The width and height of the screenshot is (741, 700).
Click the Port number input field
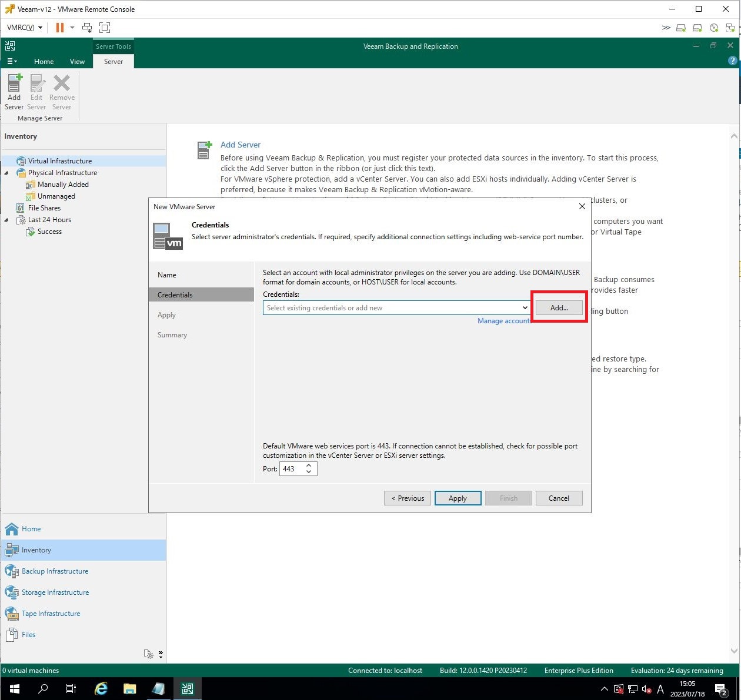(292, 468)
